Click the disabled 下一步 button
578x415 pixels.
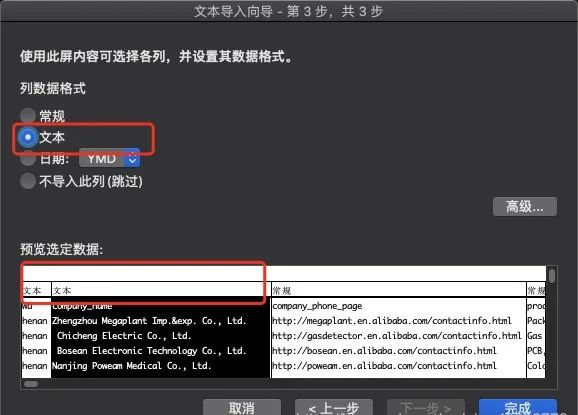(x=426, y=407)
